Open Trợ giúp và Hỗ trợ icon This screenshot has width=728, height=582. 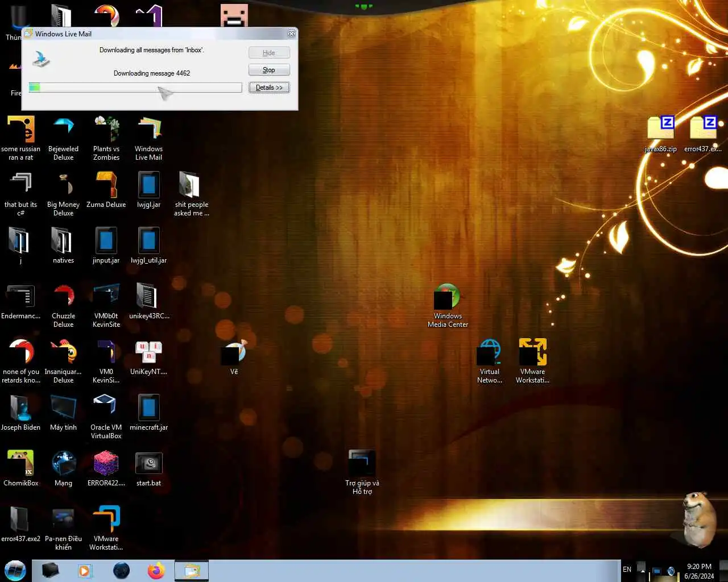coord(362,472)
